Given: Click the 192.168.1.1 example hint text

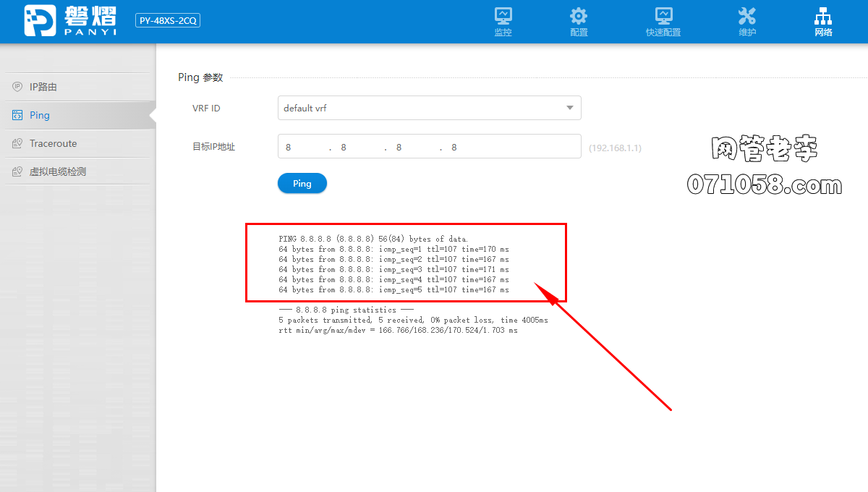Looking at the screenshot, I should tap(615, 148).
